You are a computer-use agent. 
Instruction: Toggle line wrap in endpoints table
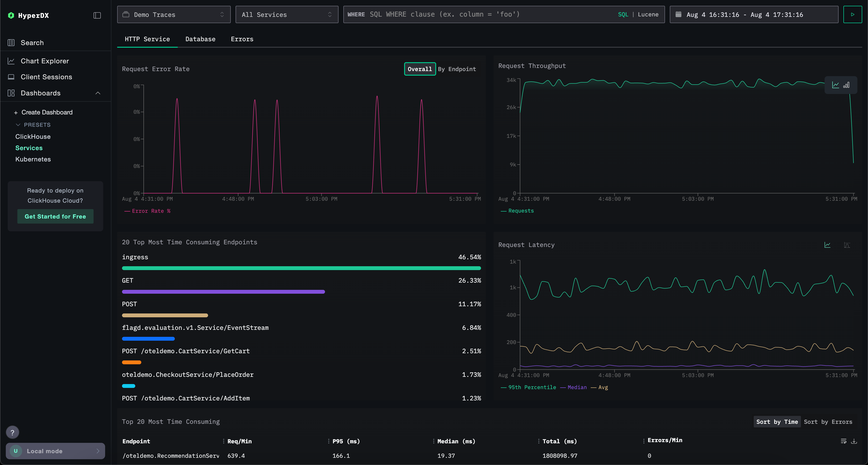(843, 441)
